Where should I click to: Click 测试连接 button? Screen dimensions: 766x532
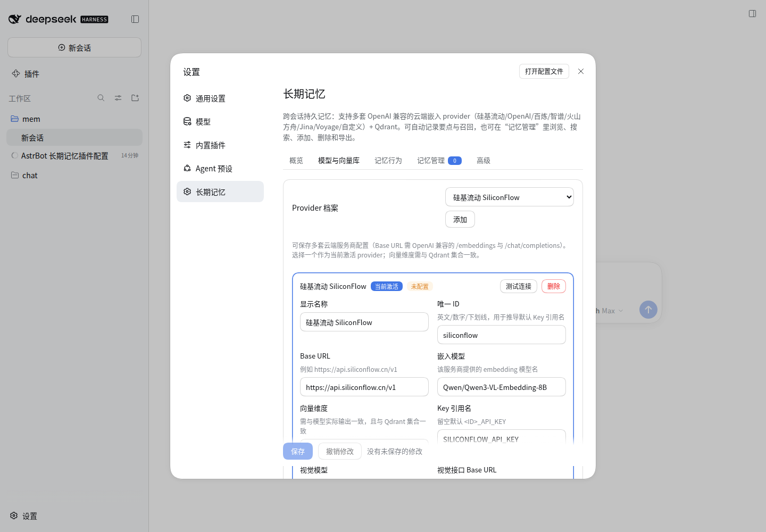pyautogui.click(x=519, y=286)
